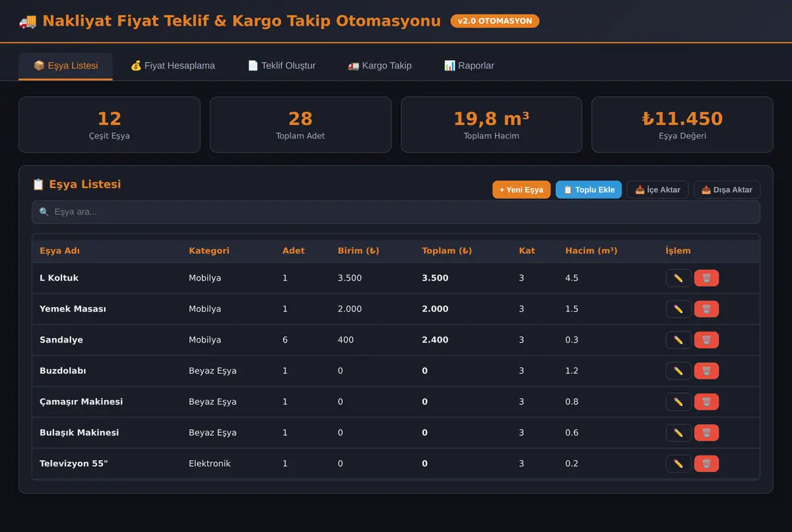
Task: Click the + Yeni Eşya button
Action: 521,190
